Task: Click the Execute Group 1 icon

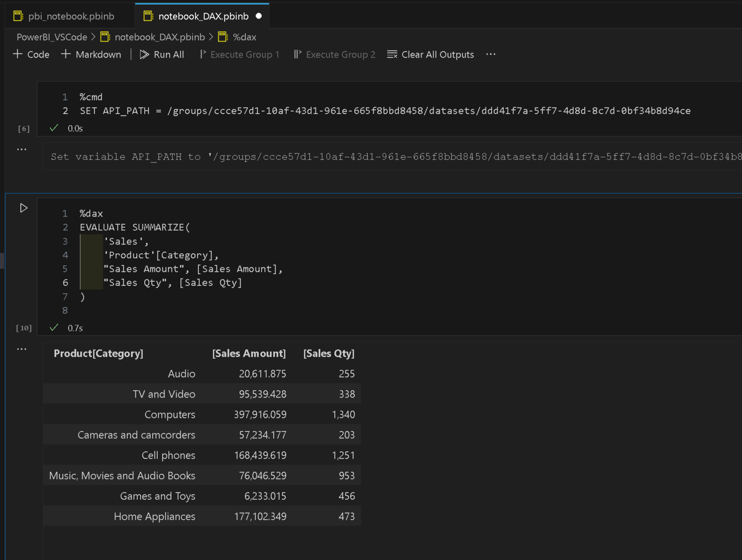Action: pos(203,54)
